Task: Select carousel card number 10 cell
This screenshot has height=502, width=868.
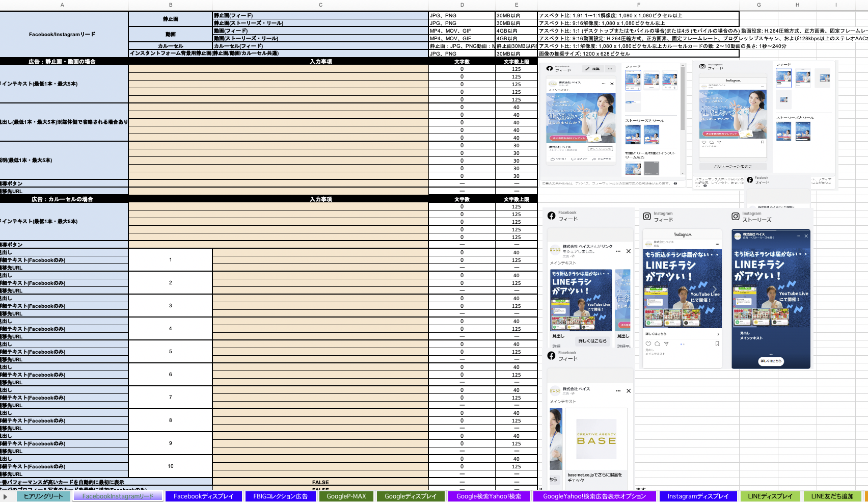Action: (171, 466)
